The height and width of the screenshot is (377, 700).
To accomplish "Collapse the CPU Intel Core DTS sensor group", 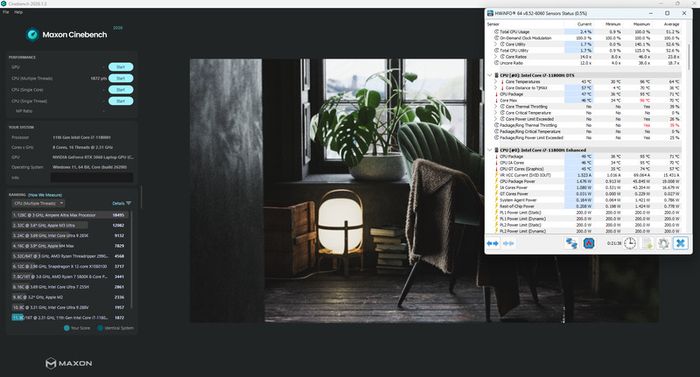I will point(490,75).
